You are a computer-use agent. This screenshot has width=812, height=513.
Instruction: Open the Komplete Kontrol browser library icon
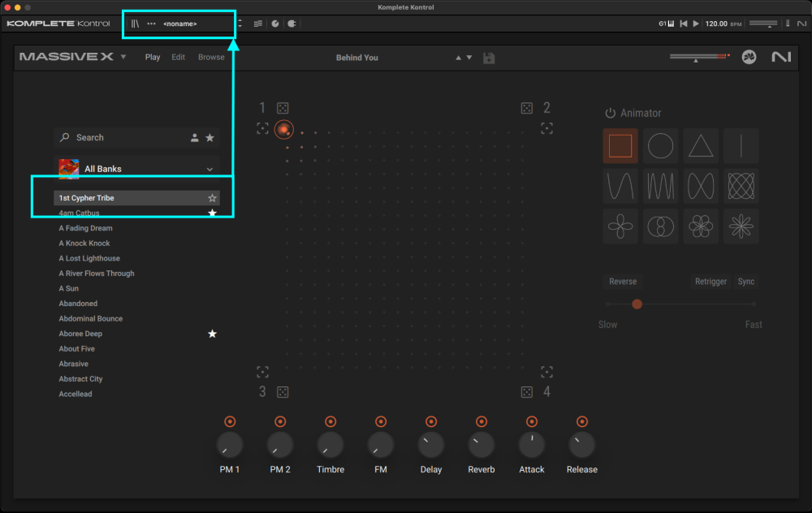coord(135,24)
